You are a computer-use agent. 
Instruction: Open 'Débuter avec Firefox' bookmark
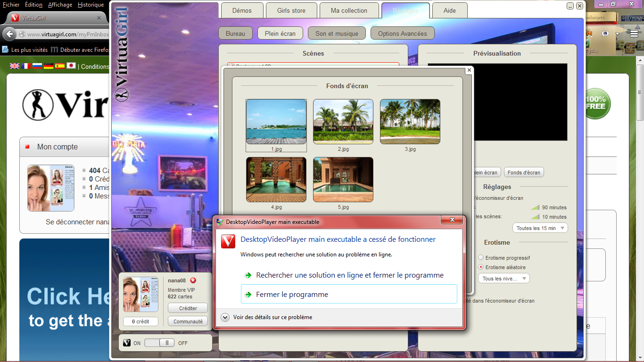pyautogui.click(x=80, y=49)
